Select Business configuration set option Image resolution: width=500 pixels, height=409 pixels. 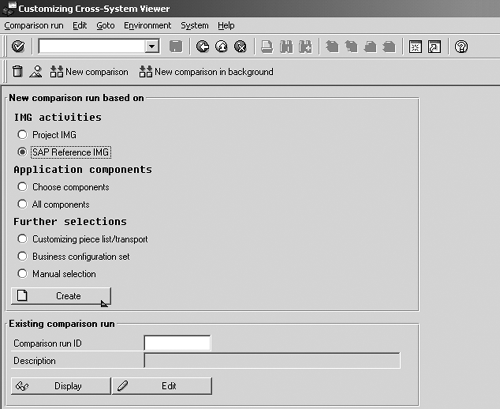coord(22,256)
